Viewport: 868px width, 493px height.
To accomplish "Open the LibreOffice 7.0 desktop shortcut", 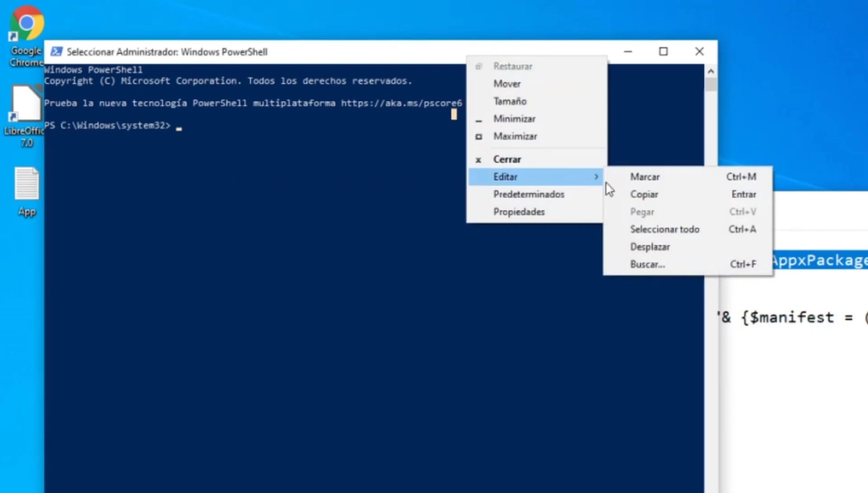I will click(25, 116).
